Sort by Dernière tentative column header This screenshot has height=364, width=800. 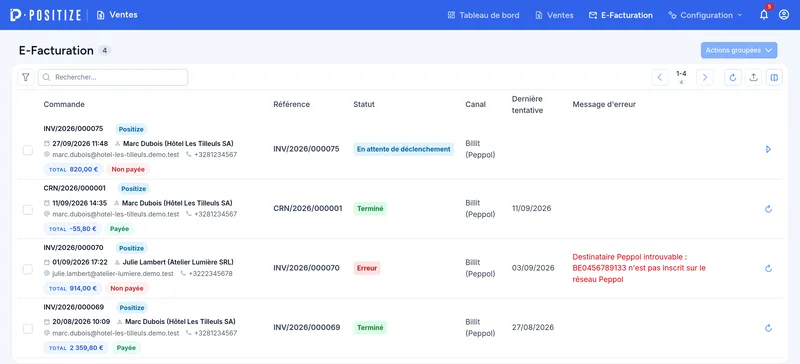[x=527, y=104]
